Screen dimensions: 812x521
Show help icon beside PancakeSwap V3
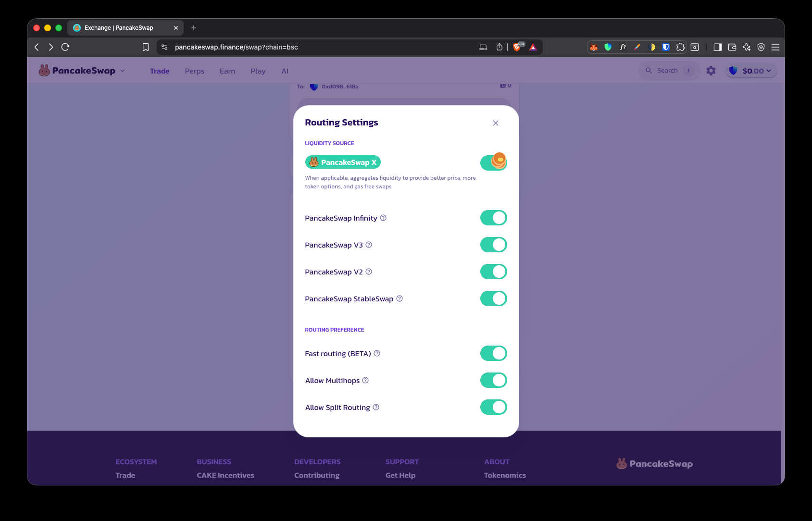(369, 245)
